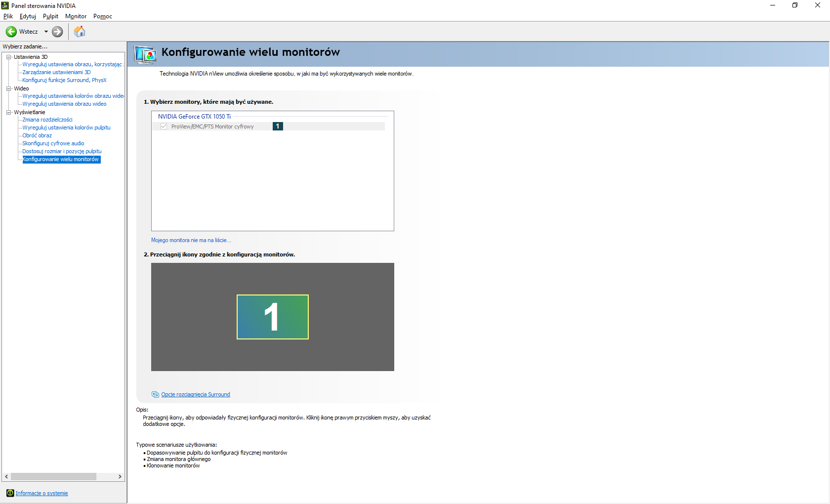Click the green Wstecz back arrow icon

pos(11,32)
